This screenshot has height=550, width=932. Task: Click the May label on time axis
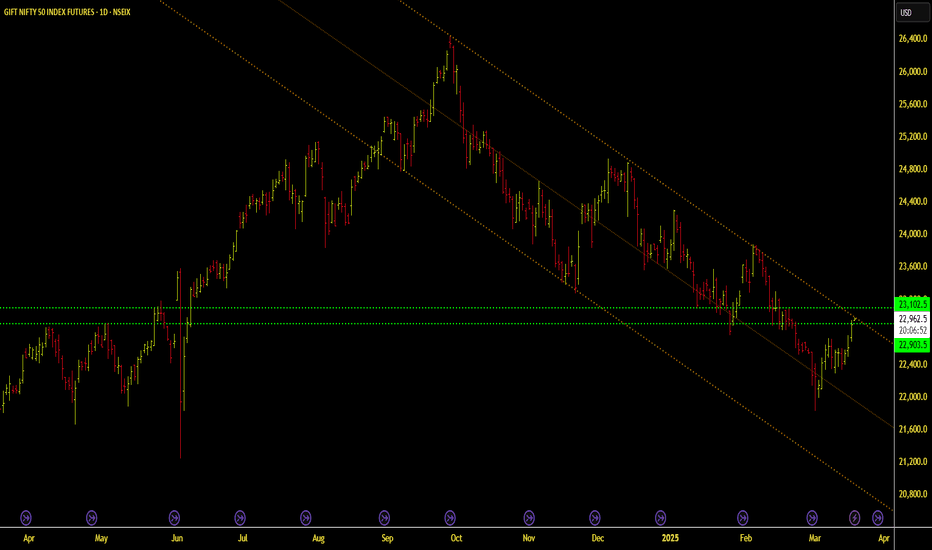click(x=101, y=538)
